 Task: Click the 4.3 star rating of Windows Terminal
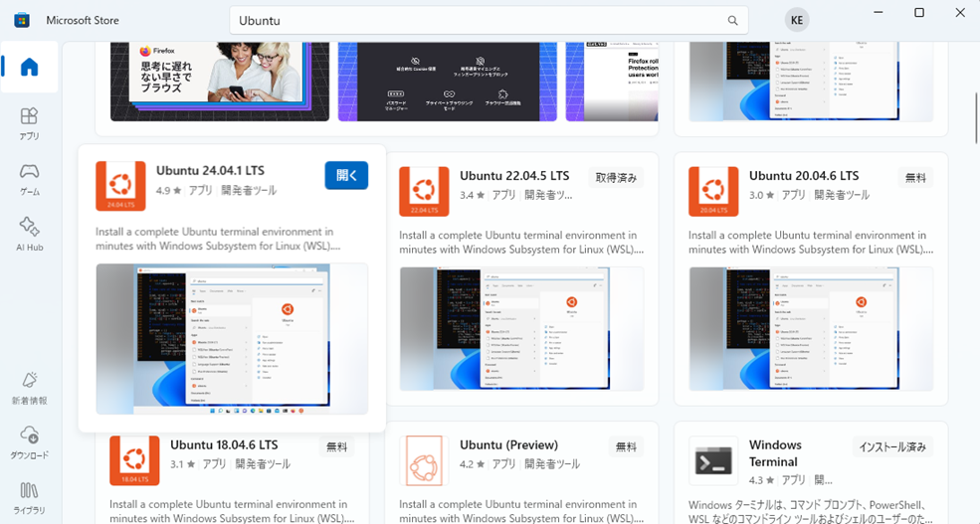[x=762, y=481]
